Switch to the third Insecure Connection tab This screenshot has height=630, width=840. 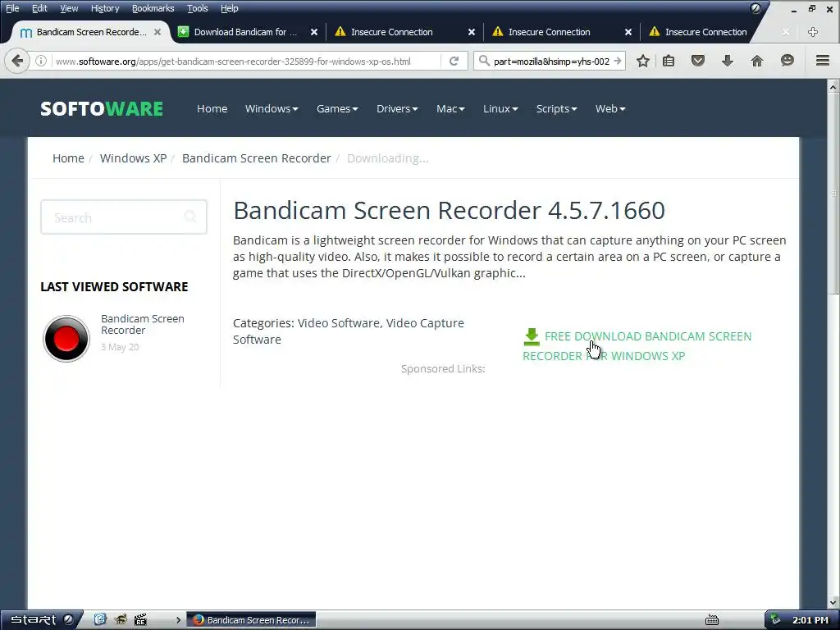706,32
